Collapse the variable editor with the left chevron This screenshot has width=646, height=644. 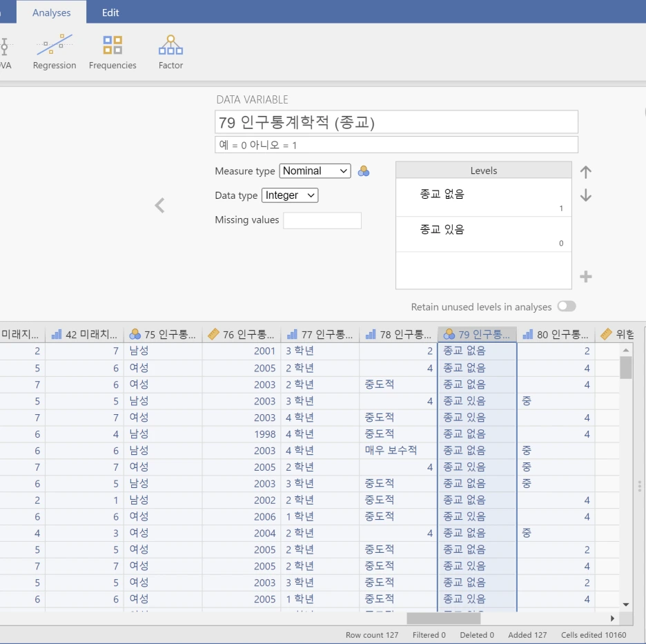(159, 205)
